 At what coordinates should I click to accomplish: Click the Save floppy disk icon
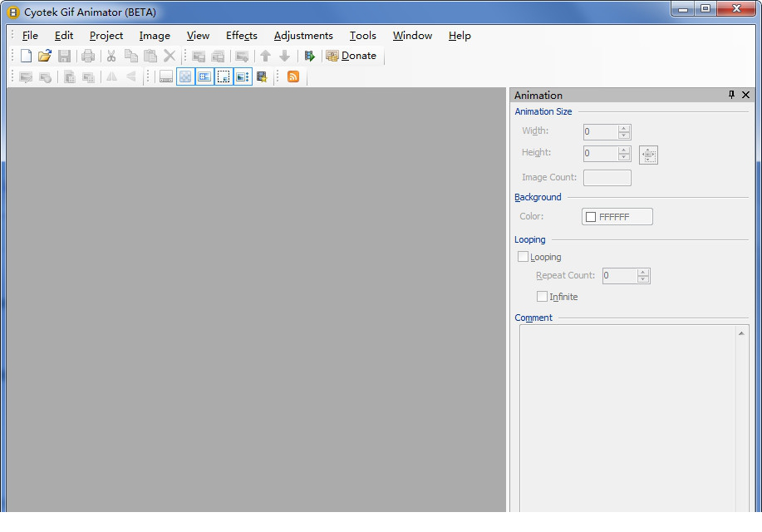pos(64,56)
